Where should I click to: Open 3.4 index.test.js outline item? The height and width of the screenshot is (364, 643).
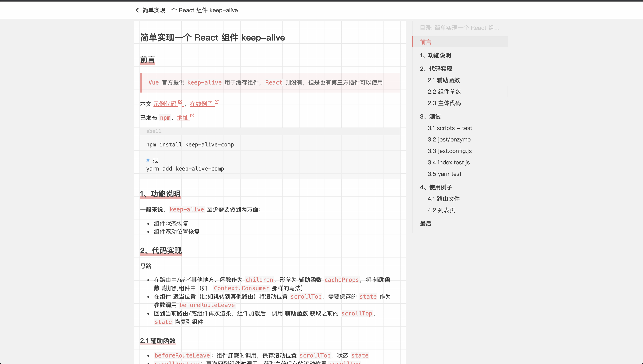click(x=449, y=162)
